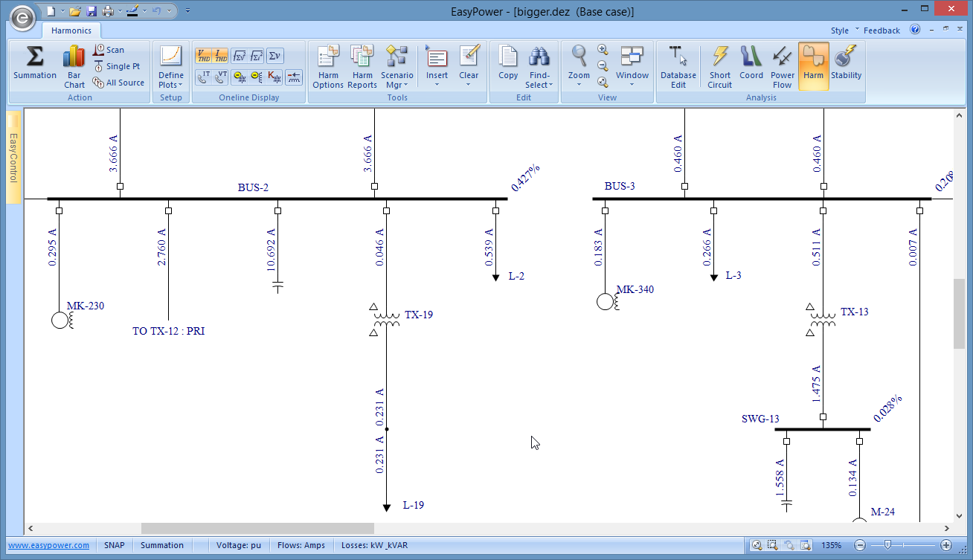The height and width of the screenshot is (560, 973).
Task: Visit the www.easypower.com link
Action: (x=48, y=545)
